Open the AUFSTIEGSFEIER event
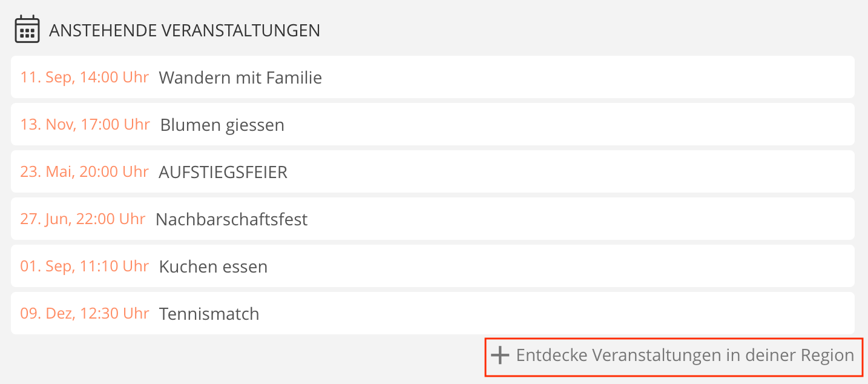Viewport: 868px width, 384px height. (223, 172)
